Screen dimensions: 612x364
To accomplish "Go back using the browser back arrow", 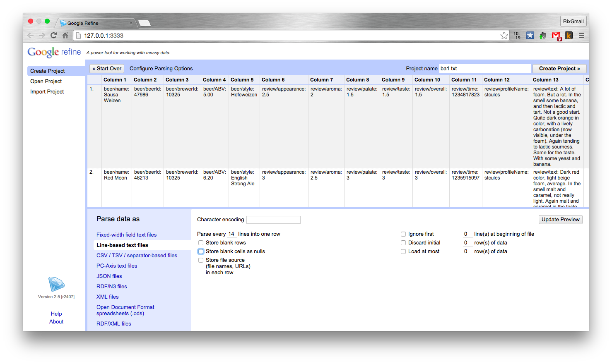I will click(x=30, y=36).
